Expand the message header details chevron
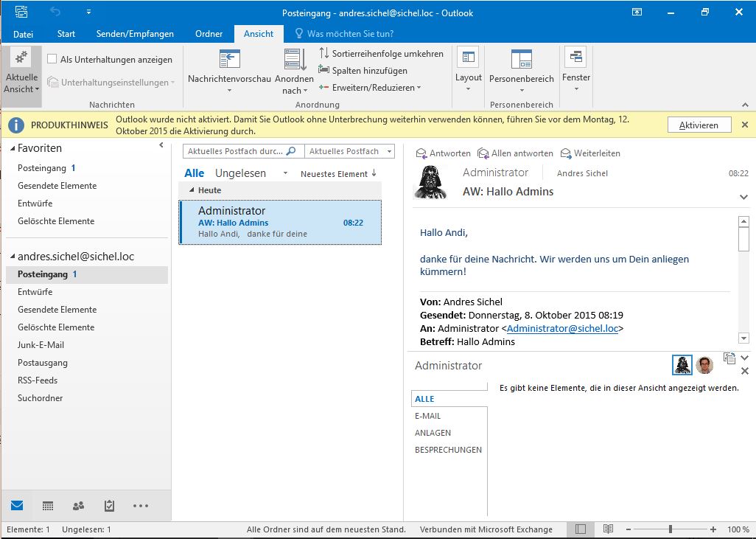The width and height of the screenshot is (756, 539). click(744, 197)
